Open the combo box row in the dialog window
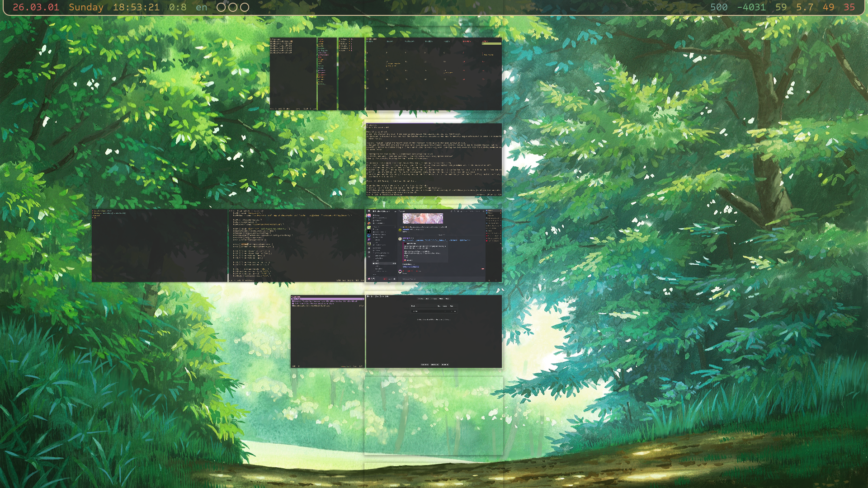868x488 pixels. [434, 311]
